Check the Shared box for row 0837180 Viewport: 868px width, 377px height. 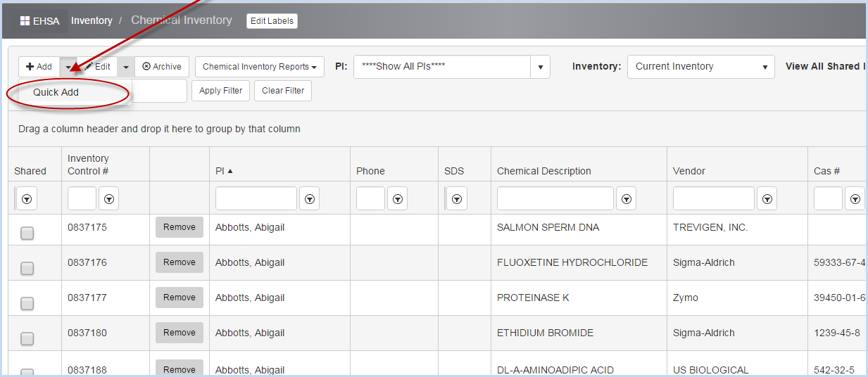pos(27,338)
